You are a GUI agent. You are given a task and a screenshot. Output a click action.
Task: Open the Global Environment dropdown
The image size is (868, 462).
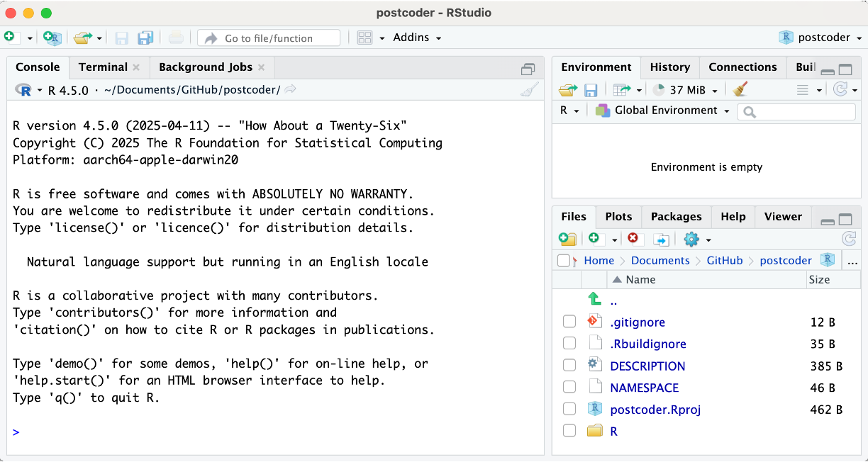662,111
